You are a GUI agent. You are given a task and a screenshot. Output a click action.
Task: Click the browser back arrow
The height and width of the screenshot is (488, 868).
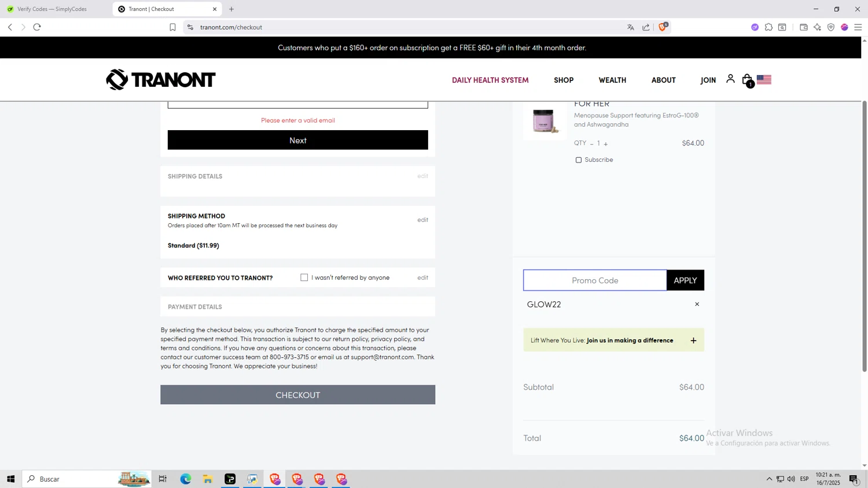click(10, 27)
